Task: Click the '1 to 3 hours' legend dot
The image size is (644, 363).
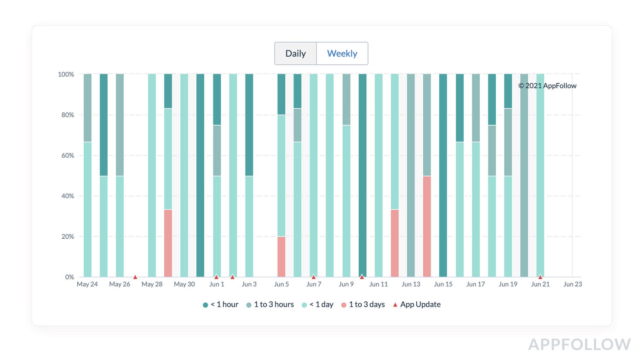Action: pos(248,305)
